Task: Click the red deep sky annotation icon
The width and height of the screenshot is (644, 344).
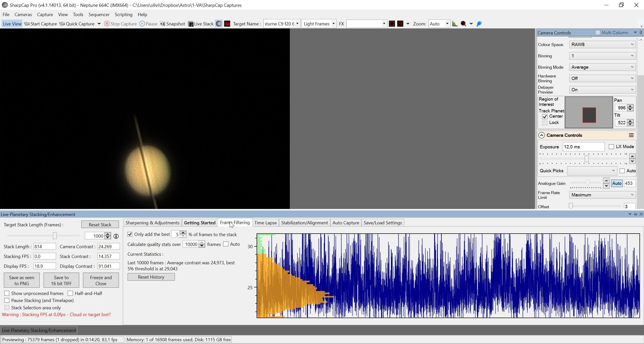Action: pyautogui.click(x=227, y=24)
